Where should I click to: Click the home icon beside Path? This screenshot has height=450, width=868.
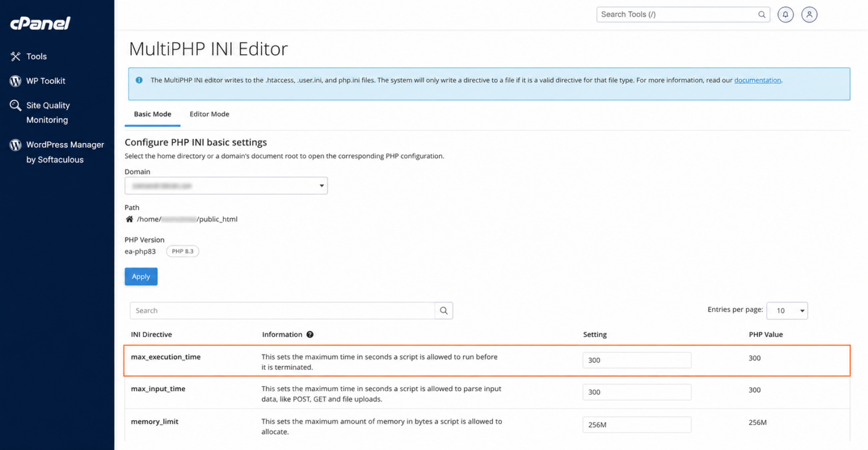[x=129, y=219]
